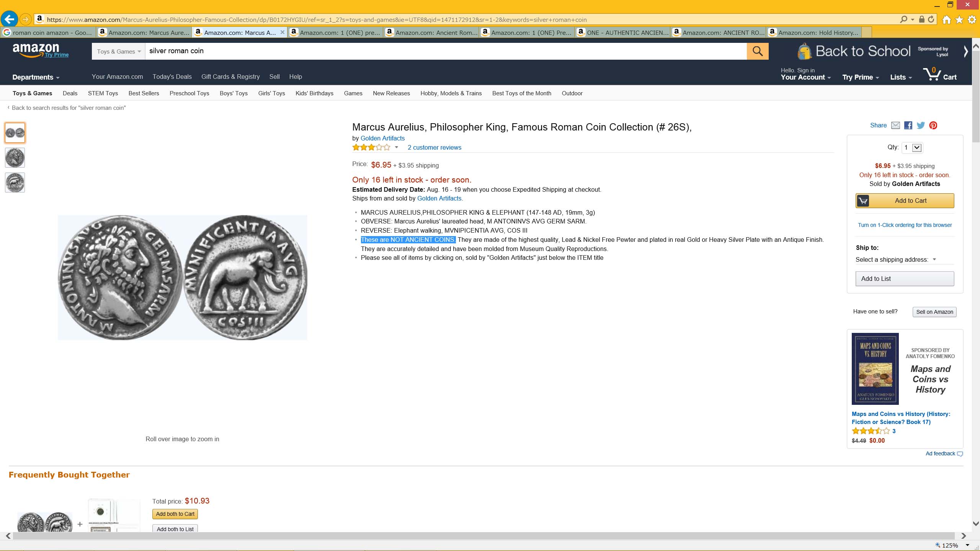
Task: Click Back to search results link
Action: [x=69, y=108]
